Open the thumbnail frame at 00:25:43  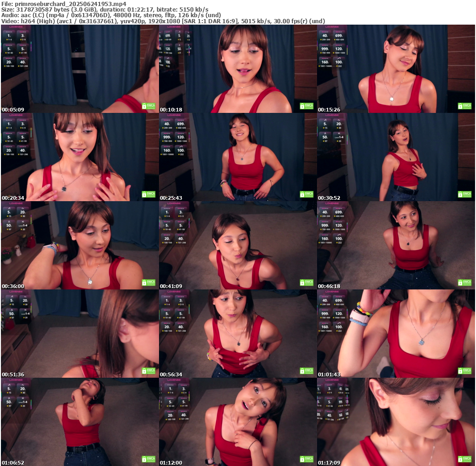[238, 157]
